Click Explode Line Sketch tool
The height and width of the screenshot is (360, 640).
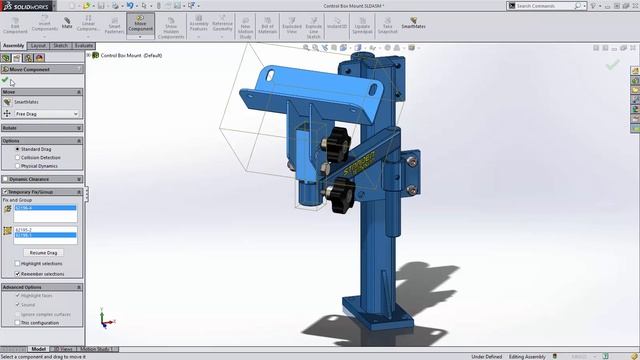313,28
